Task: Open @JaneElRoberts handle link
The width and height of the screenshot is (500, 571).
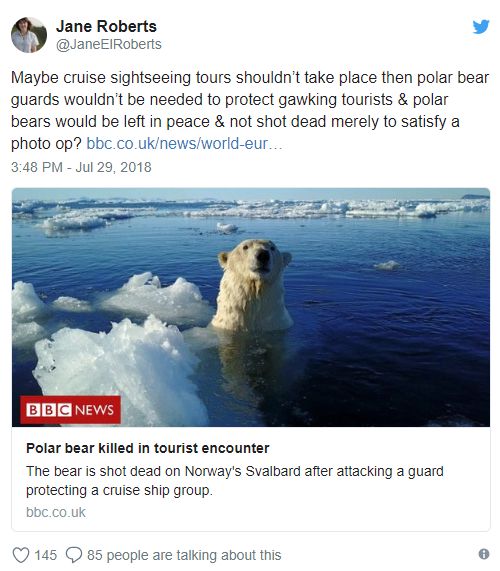Action: [109, 44]
